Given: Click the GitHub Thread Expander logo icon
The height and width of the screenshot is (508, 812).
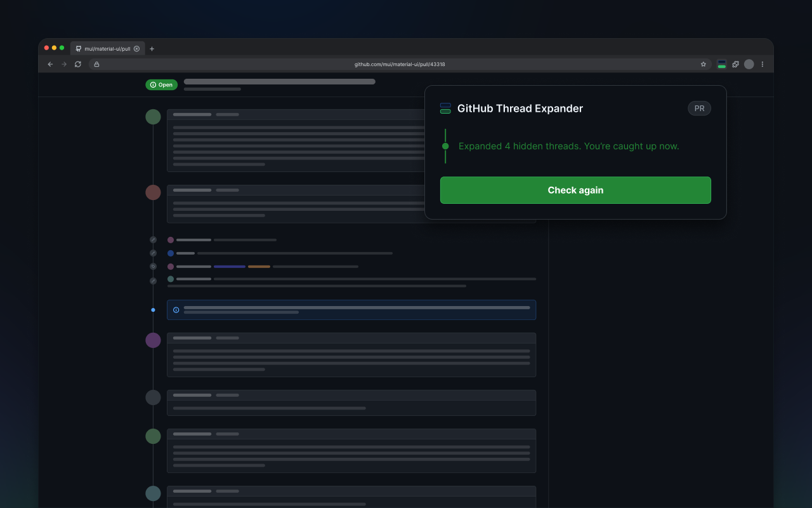Looking at the screenshot, I should pos(445,109).
